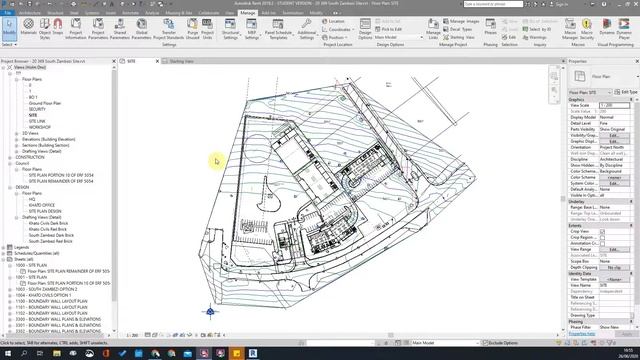
Task: Open Macro Security settings
Action: (x=587, y=29)
